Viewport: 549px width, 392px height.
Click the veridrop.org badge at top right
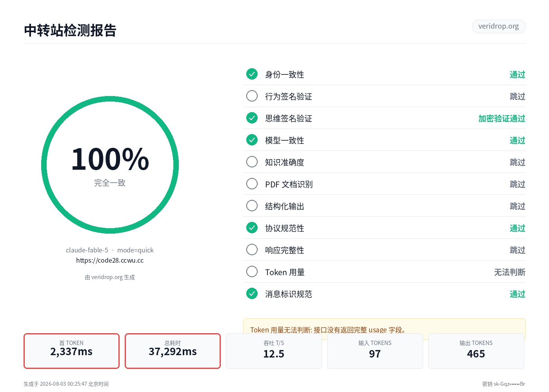(x=498, y=26)
